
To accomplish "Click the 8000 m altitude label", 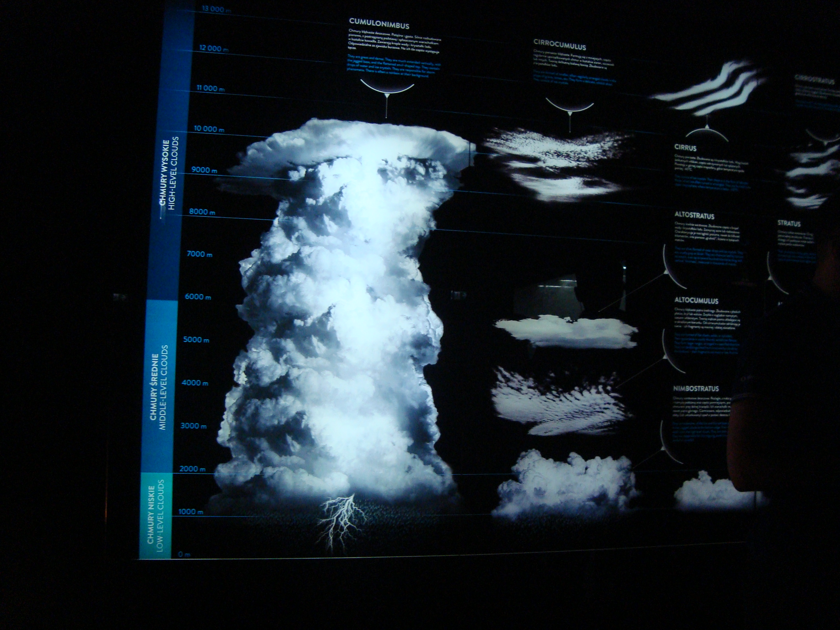I will tap(202, 212).
